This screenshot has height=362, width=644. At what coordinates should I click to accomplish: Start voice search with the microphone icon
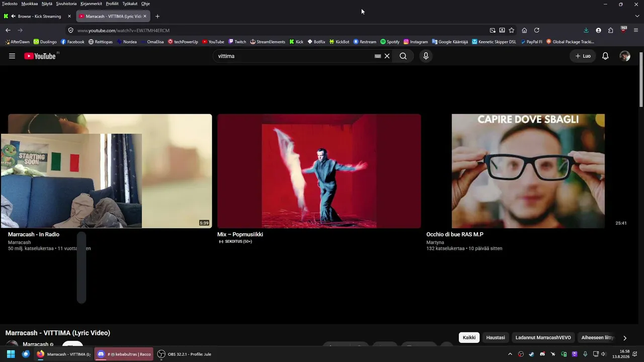tap(426, 56)
